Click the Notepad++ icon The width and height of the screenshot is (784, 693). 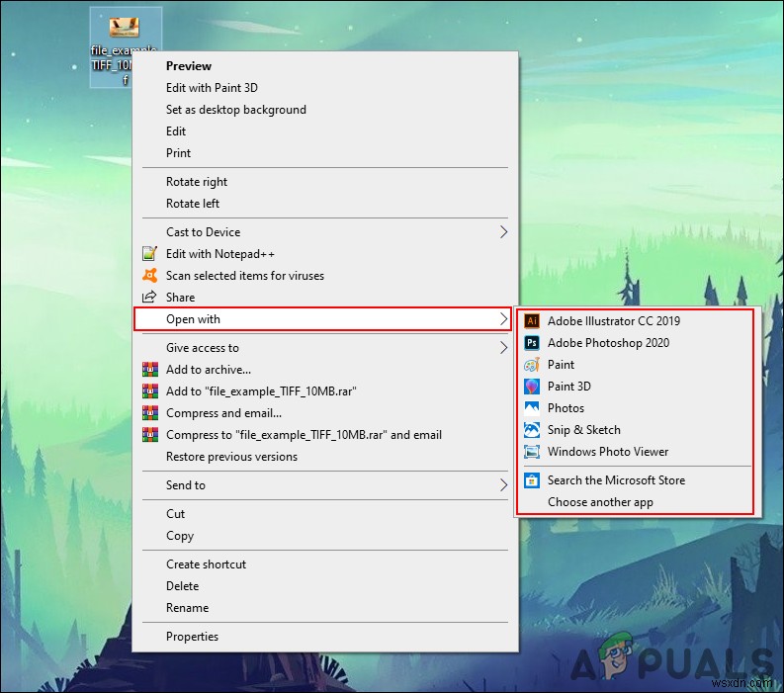(x=150, y=254)
